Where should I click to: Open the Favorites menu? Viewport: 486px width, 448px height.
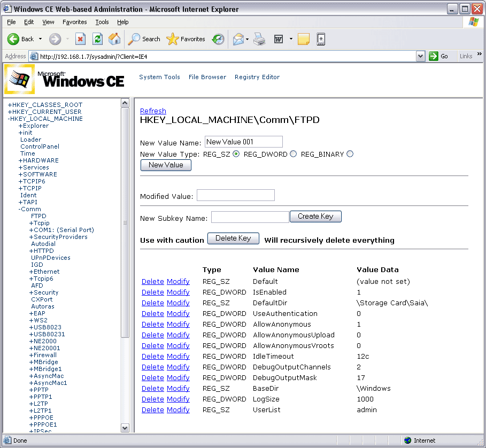[x=74, y=22]
